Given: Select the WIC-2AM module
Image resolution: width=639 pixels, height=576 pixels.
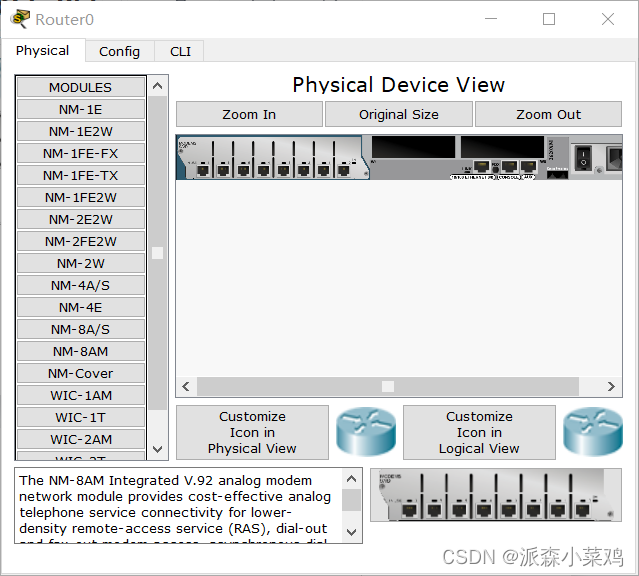Looking at the screenshot, I should [81, 439].
